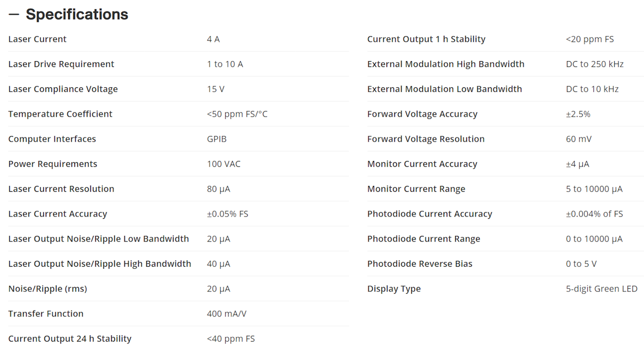Click the <20 ppm FS stability value
This screenshot has width=644, height=354.
[590, 39]
